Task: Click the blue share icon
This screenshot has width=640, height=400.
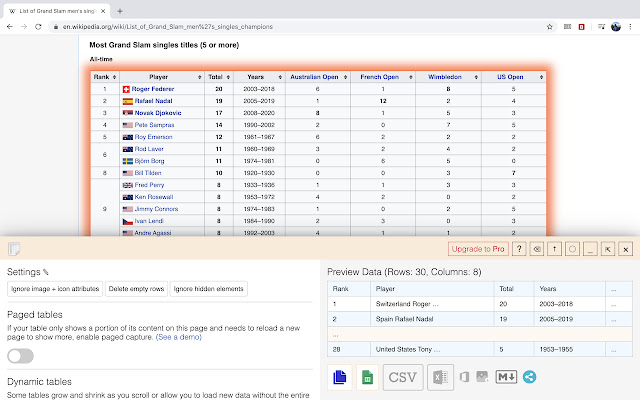Action: [529, 377]
